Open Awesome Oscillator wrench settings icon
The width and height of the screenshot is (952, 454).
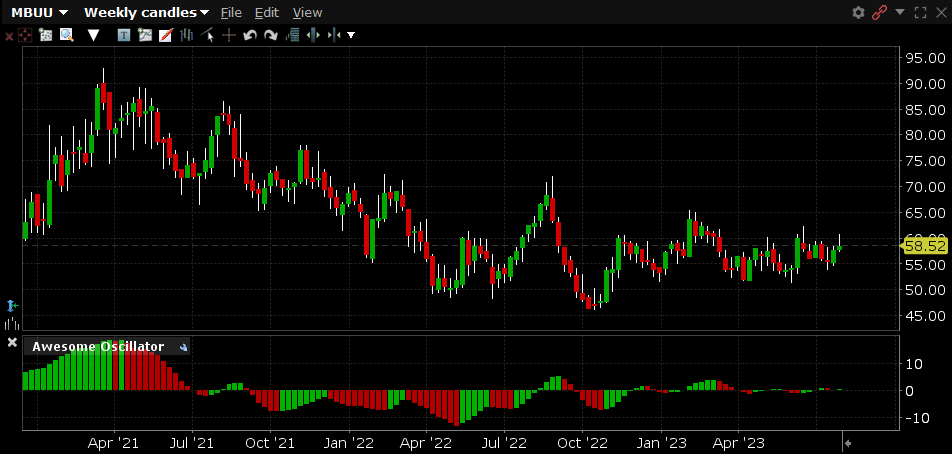[x=183, y=346]
